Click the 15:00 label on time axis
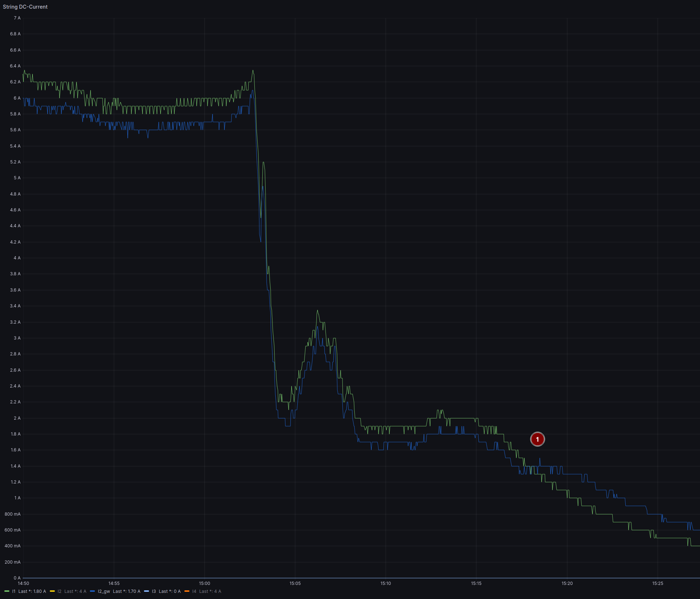The height and width of the screenshot is (599, 700). click(205, 583)
